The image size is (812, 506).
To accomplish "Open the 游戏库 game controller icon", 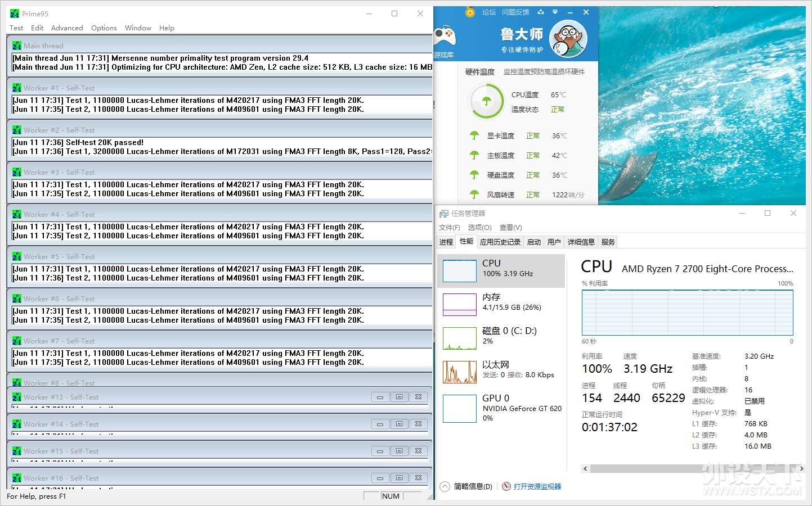I will (x=445, y=37).
